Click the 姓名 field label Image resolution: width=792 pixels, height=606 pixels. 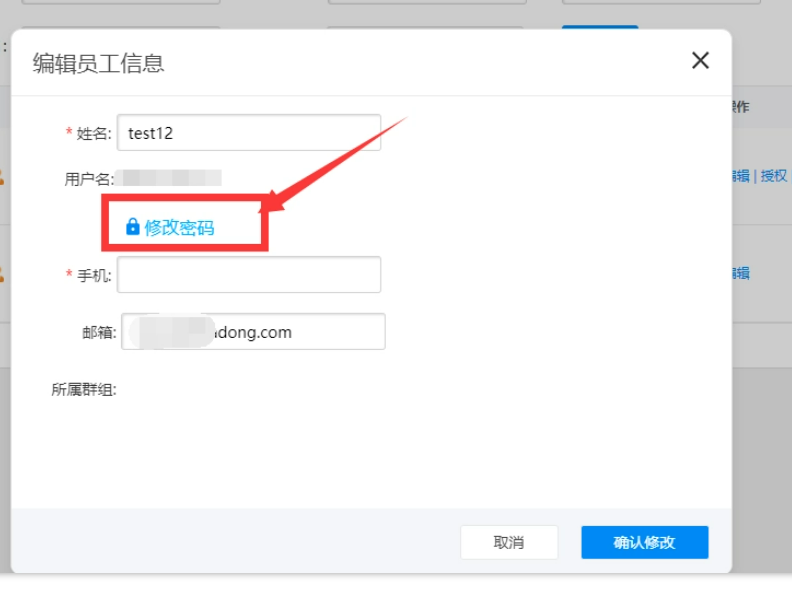(93, 133)
